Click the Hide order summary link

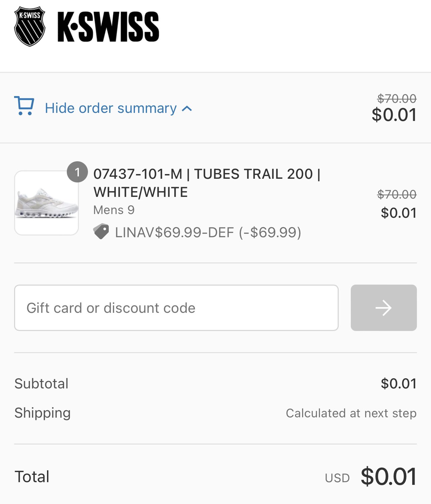tap(111, 108)
